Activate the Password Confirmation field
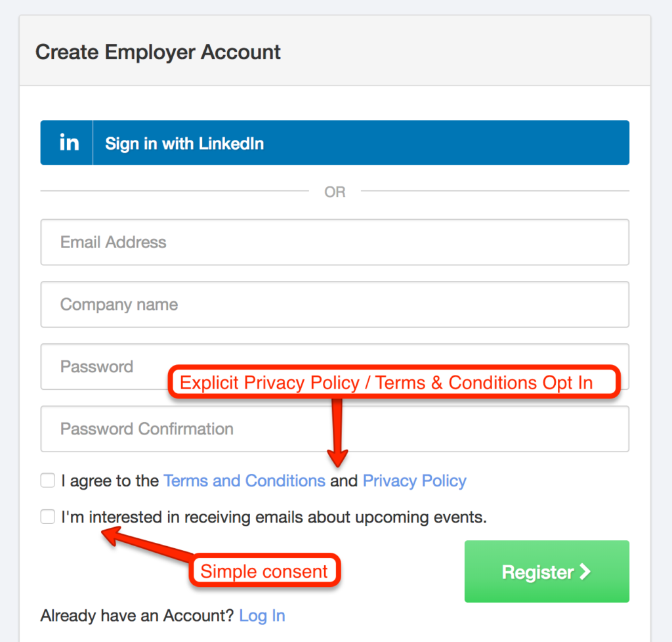The image size is (672, 642). pyautogui.click(x=335, y=429)
